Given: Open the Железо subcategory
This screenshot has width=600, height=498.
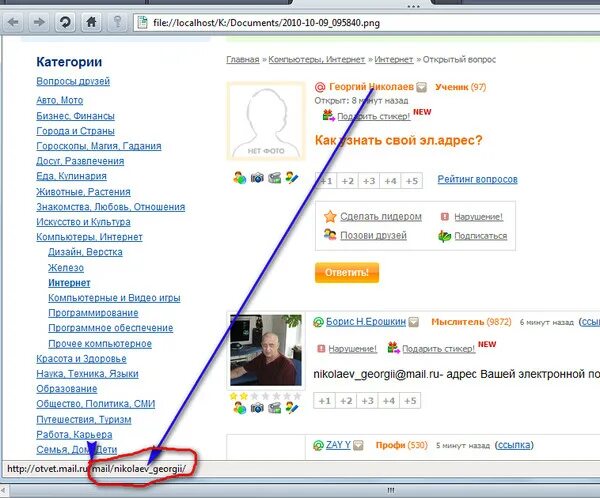Looking at the screenshot, I should [x=66, y=268].
